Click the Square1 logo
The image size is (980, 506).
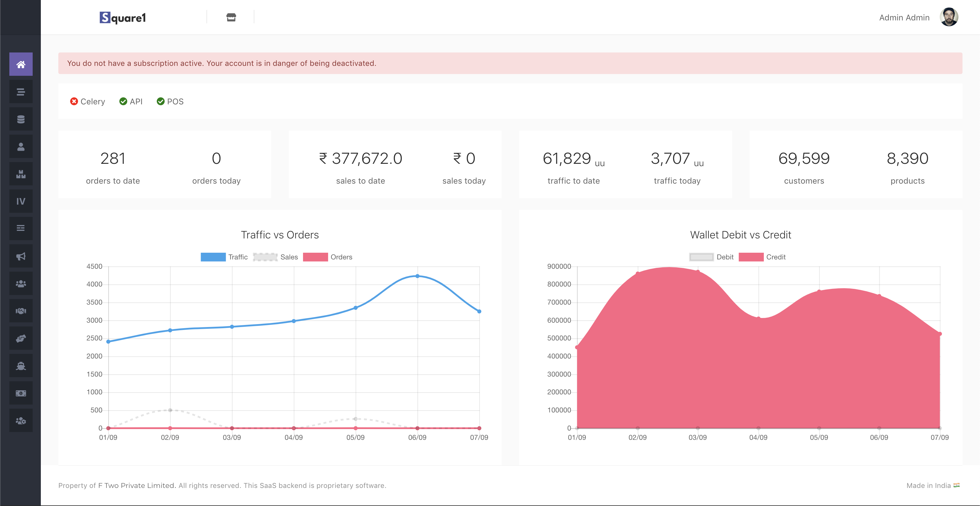pos(123,17)
